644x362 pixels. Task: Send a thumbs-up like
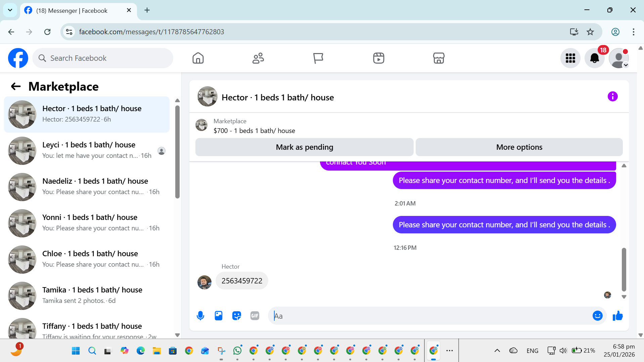pos(617,316)
